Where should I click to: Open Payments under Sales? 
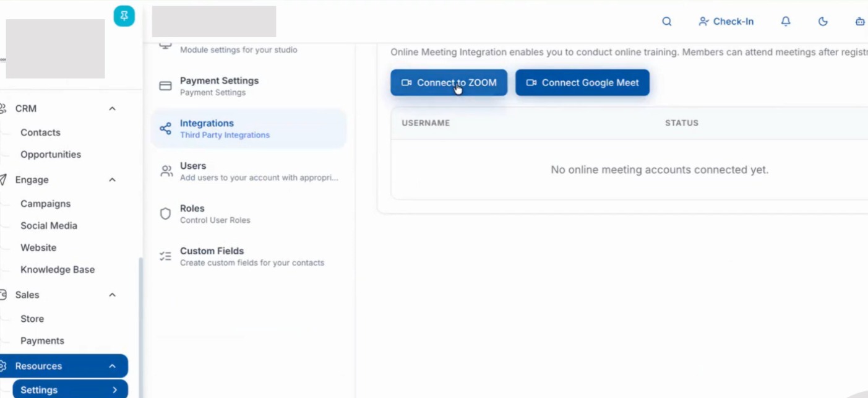point(42,341)
